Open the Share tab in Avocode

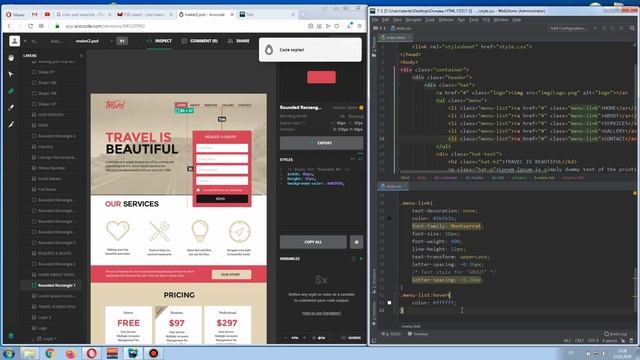(239, 41)
